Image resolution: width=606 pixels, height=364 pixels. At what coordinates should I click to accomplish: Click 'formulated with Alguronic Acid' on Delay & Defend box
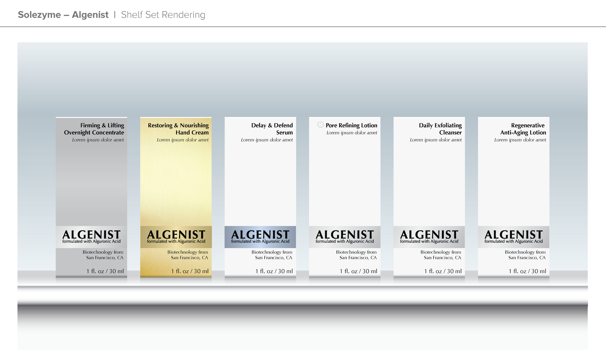coord(260,241)
